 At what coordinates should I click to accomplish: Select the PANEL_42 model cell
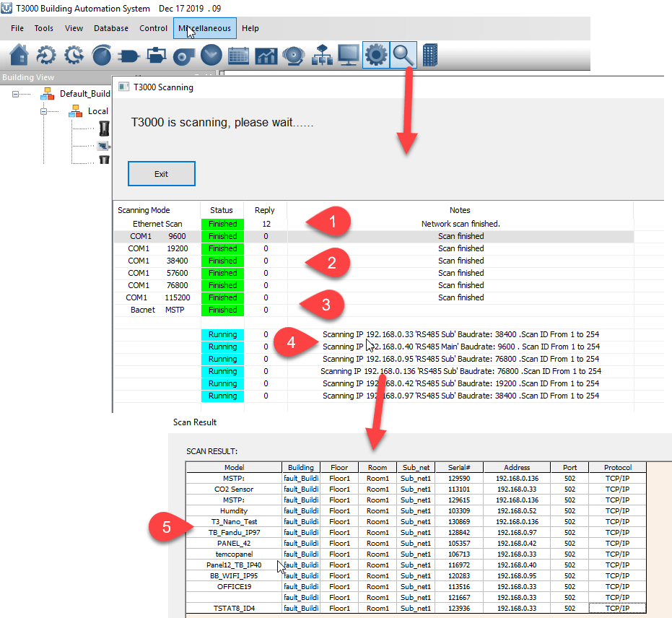pyautogui.click(x=234, y=543)
